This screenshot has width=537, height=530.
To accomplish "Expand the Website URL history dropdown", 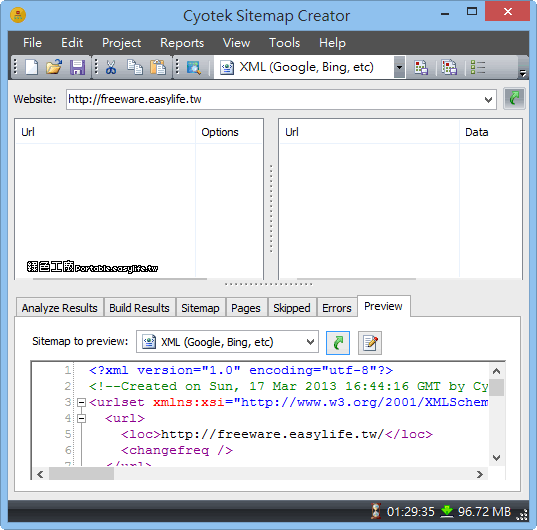I will pos(488,100).
